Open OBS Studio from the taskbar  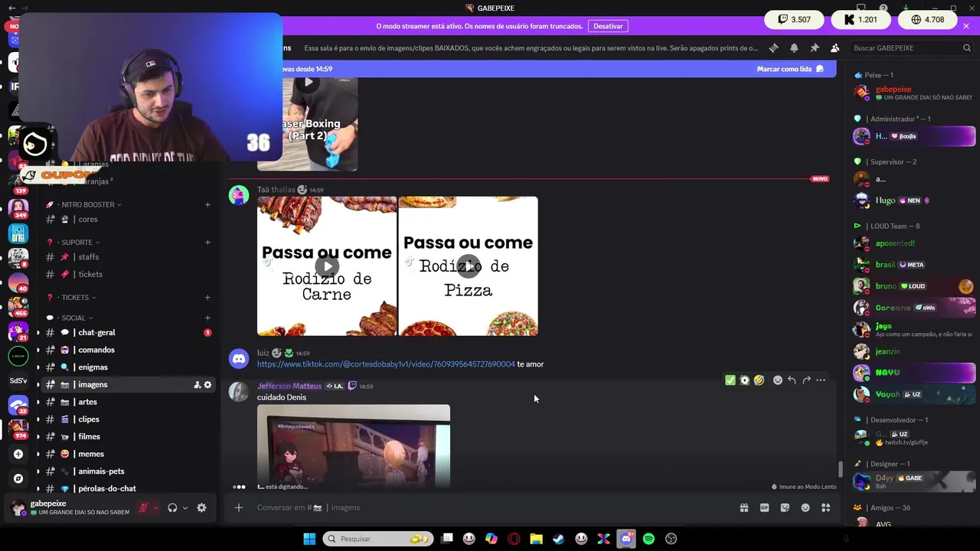tap(671, 539)
